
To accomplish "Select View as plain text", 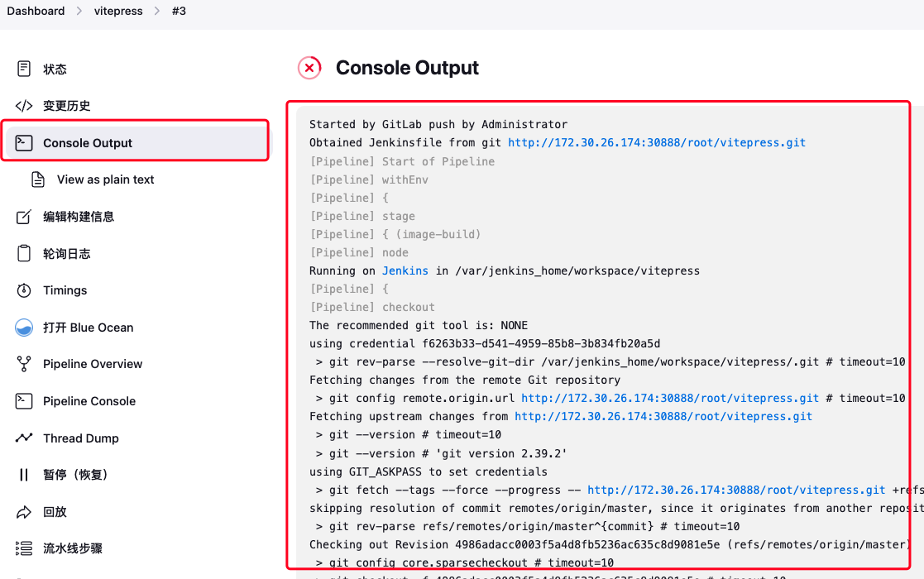I will [x=105, y=179].
